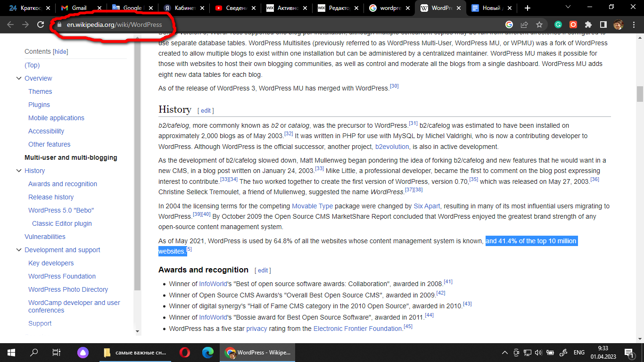This screenshot has width=644, height=362.
Task: Open the extensions puzzle menu
Action: coord(588,25)
